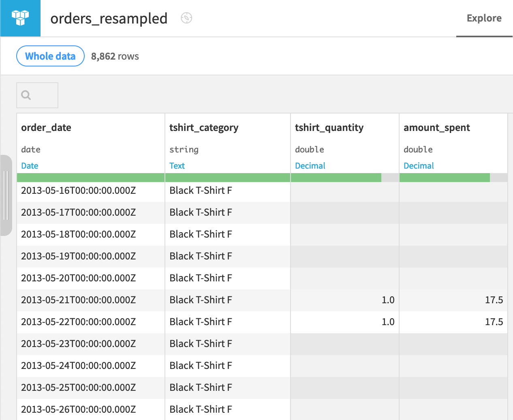Open the amount_spent column header menu
The height and width of the screenshot is (420, 513).
pos(437,127)
